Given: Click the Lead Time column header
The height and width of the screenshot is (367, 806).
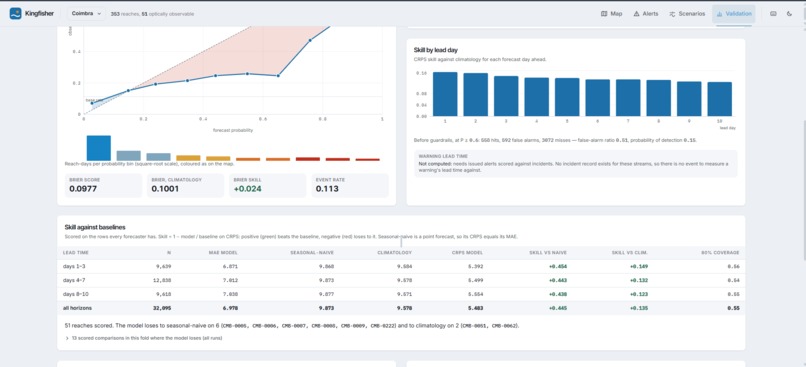Looking at the screenshot, I should (76, 252).
